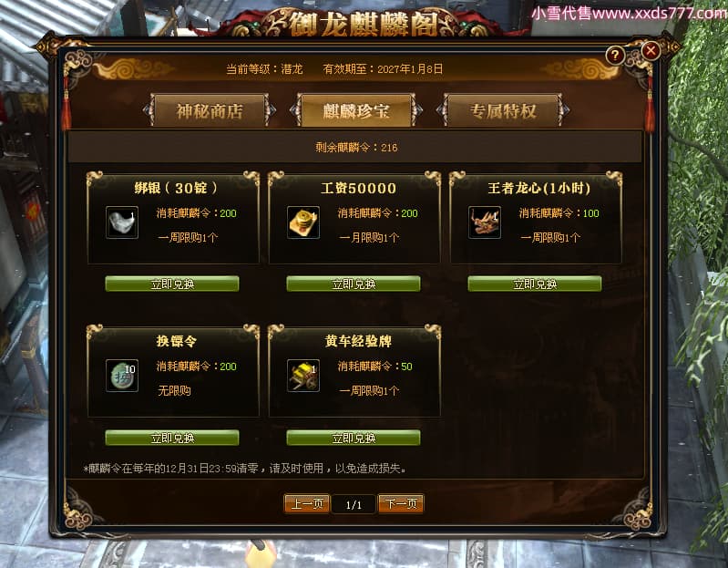Click the green 换镖令 token icon
Screen dimensions: 728x568
tap(122, 376)
